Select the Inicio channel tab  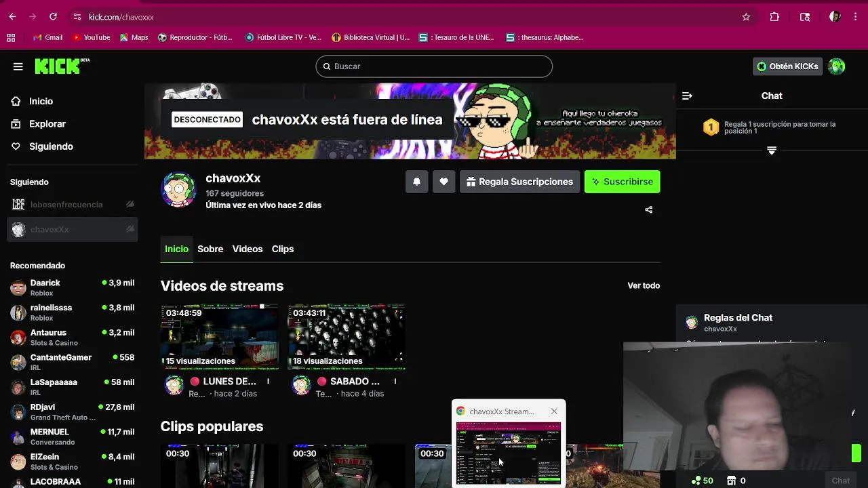[x=176, y=249]
